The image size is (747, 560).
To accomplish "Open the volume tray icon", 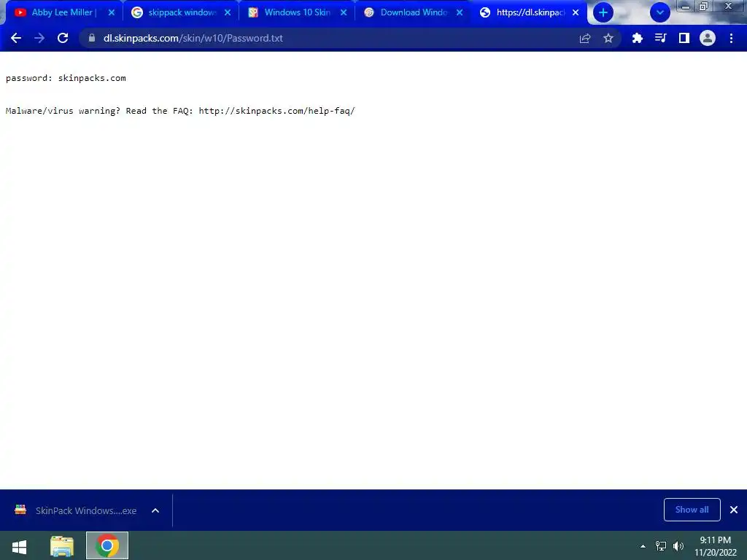I will tap(678, 546).
